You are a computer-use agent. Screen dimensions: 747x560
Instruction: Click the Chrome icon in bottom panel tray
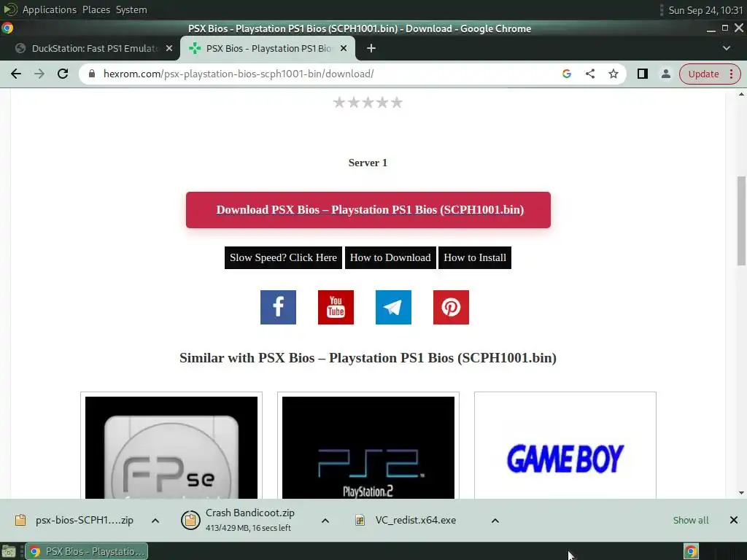[x=691, y=551]
